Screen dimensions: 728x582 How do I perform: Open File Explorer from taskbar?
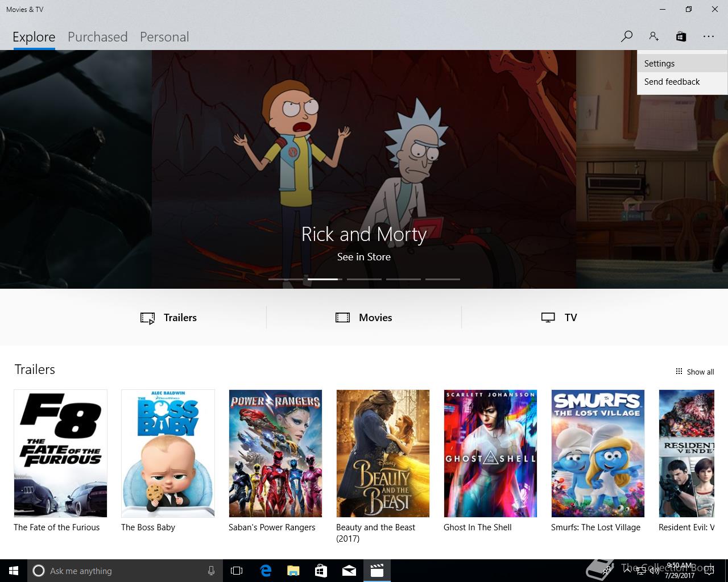click(x=293, y=571)
